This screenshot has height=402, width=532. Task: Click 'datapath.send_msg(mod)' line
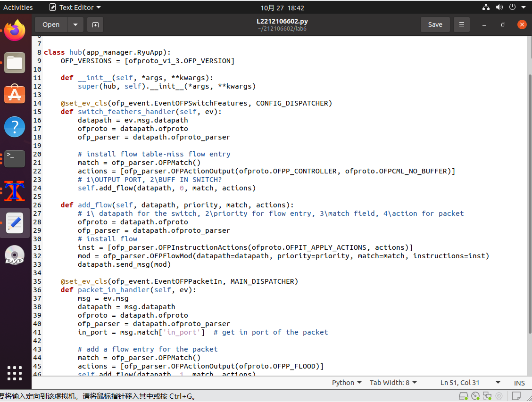point(124,264)
